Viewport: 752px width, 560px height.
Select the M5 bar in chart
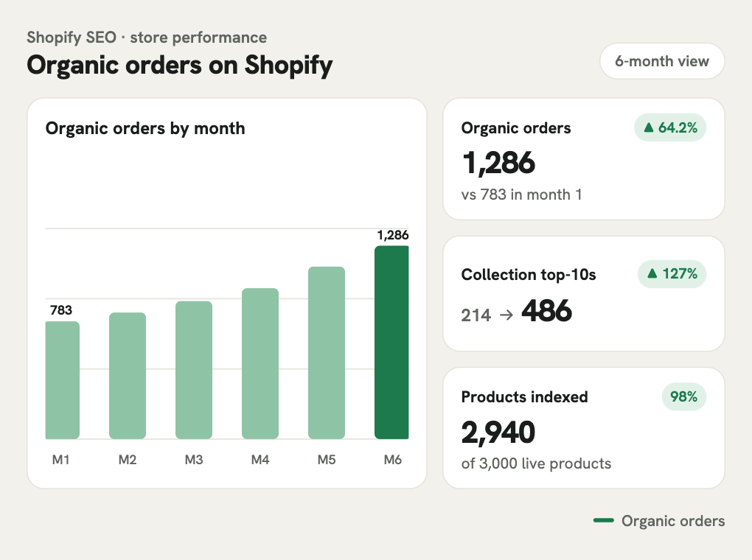click(x=326, y=353)
